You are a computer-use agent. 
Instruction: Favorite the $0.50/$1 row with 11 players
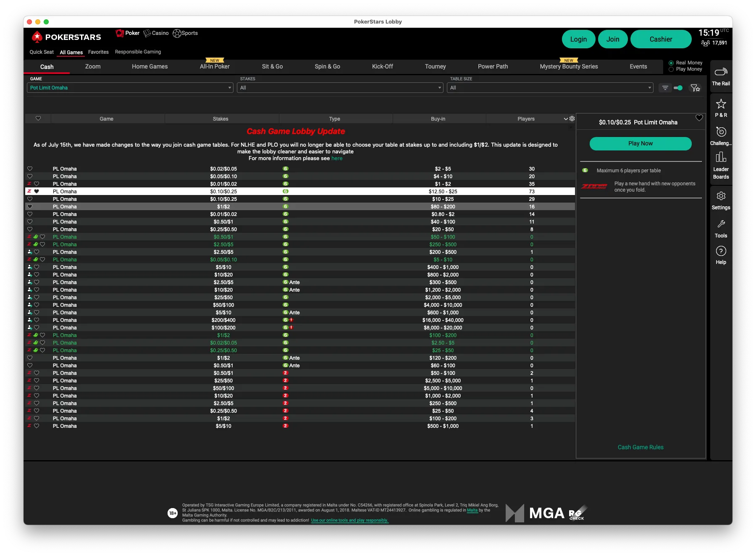(30, 222)
